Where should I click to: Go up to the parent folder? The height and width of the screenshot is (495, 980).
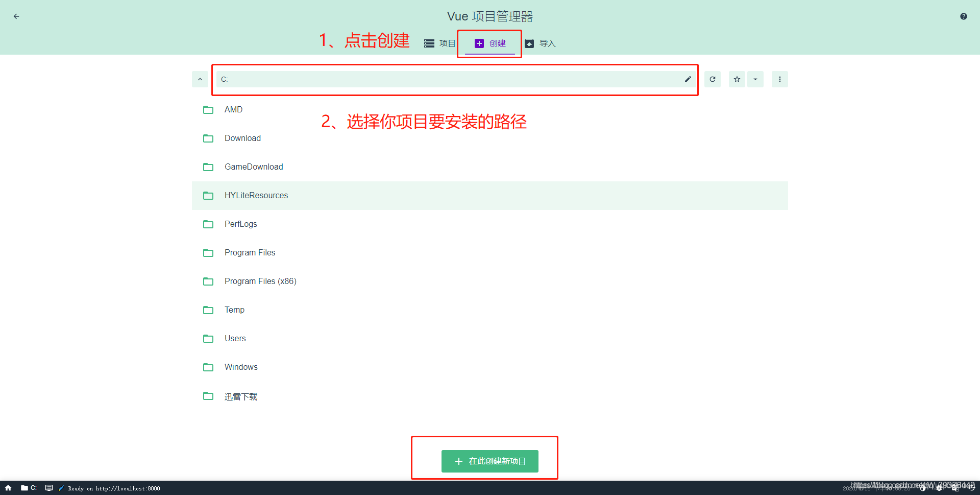[x=200, y=79]
